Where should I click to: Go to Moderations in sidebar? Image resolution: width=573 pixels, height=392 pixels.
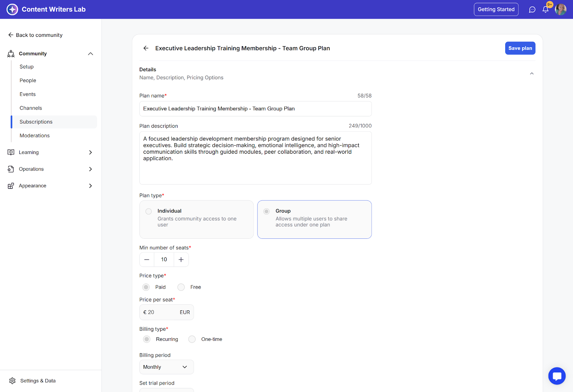pos(35,136)
